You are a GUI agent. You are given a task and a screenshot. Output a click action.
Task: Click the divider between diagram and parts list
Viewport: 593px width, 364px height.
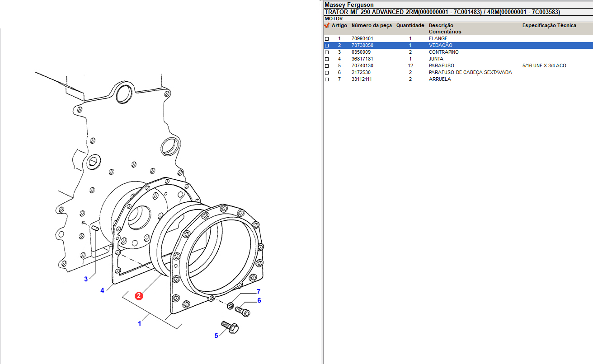tap(322, 181)
